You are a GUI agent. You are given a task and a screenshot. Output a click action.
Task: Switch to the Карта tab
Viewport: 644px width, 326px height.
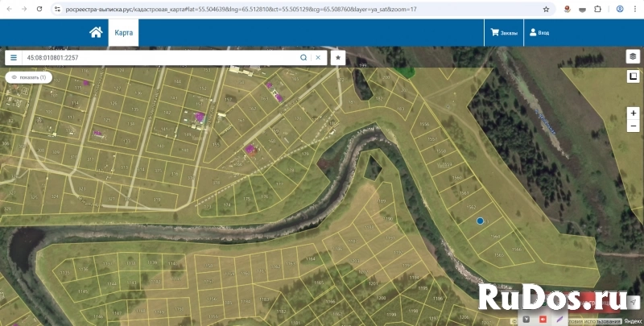(123, 33)
